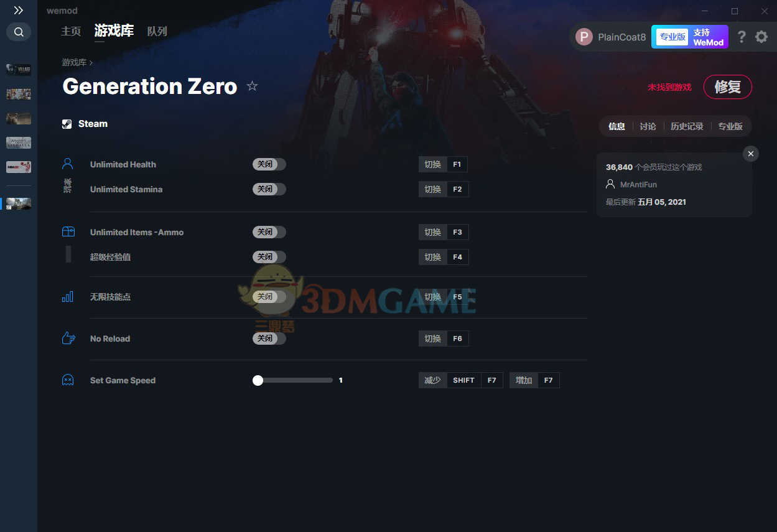Click the 修复 button
Viewport: 777px width, 532px height.
click(728, 87)
